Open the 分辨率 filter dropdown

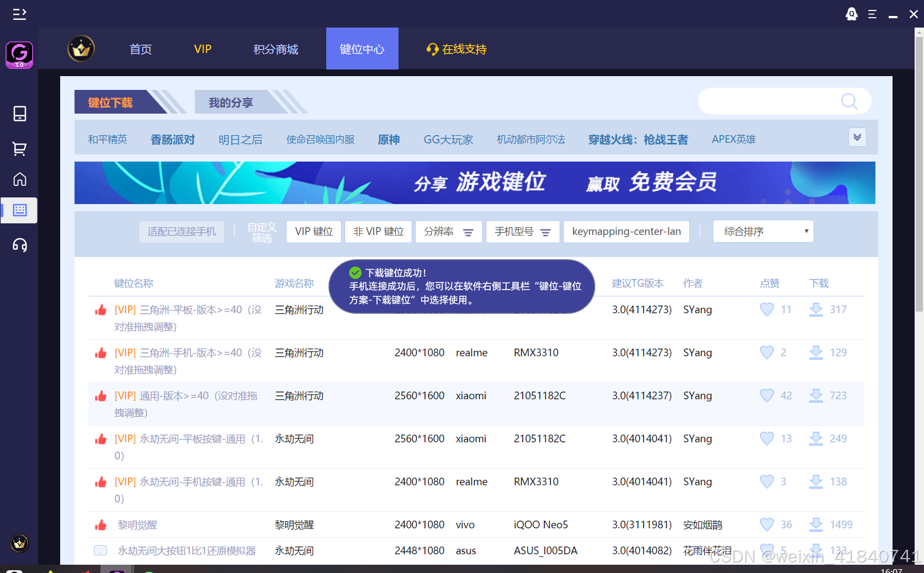tap(449, 232)
